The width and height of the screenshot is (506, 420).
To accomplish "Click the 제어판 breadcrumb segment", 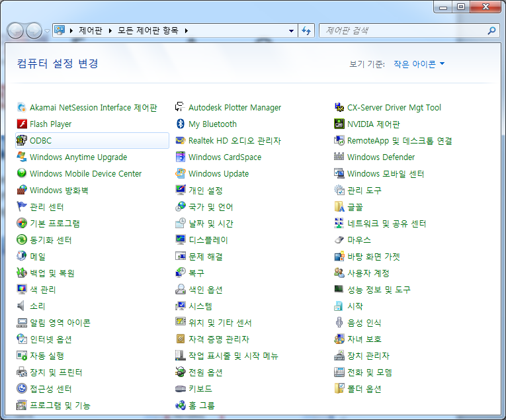I will (x=91, y=30).
